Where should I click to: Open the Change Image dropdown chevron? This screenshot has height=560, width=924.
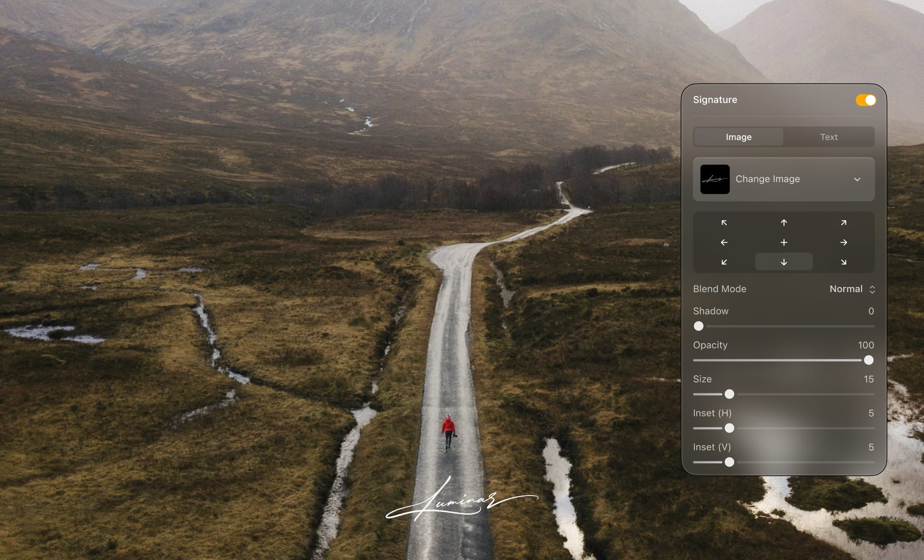[x=857, y=180]
